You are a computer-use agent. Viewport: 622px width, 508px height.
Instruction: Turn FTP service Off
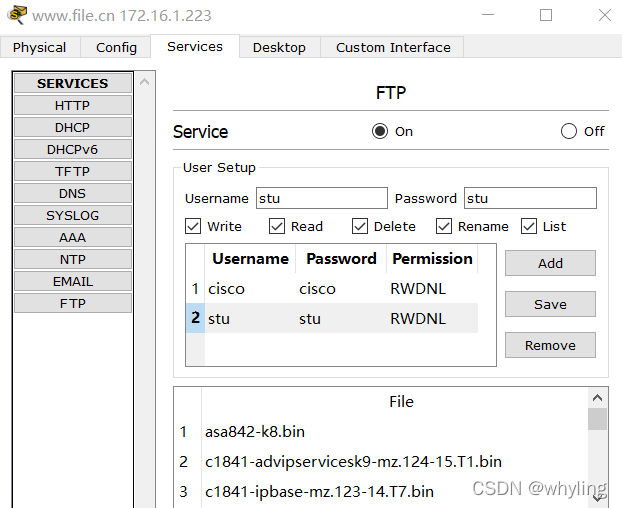point(569,131)
